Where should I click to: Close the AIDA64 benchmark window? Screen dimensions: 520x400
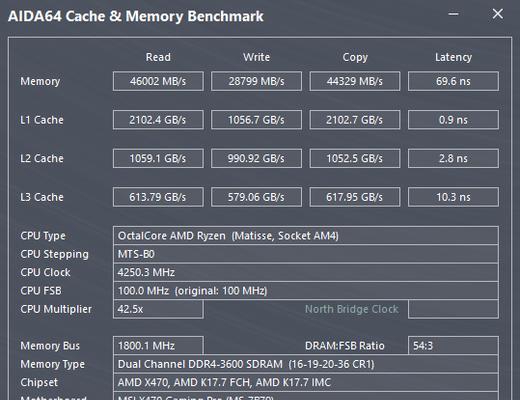tap(498, 14)
